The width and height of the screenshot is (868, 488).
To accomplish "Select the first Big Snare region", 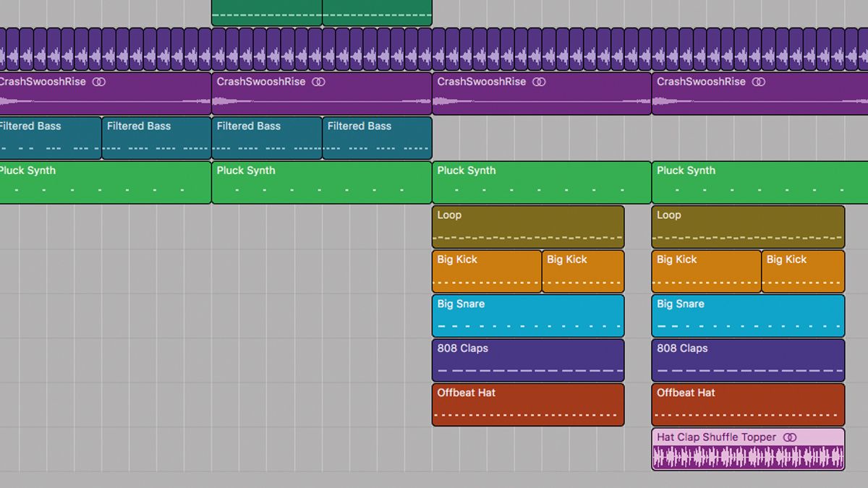I will tap(528, 315).
